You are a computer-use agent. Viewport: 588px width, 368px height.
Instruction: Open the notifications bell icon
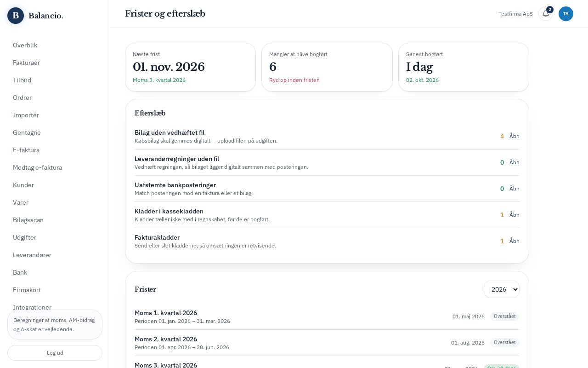click(x=546, y=14)
